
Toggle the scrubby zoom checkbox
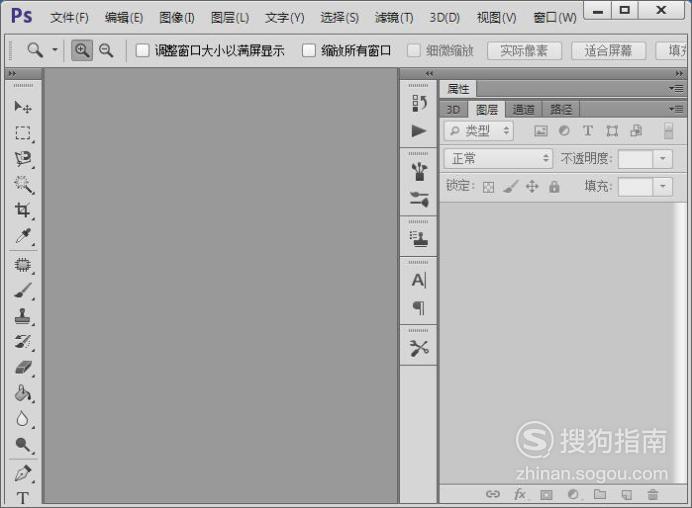[x=413, y=50]
